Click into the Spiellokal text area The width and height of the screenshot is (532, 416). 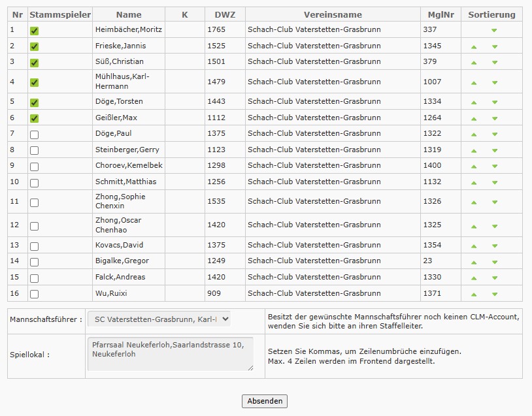click(x=170, y=354)
